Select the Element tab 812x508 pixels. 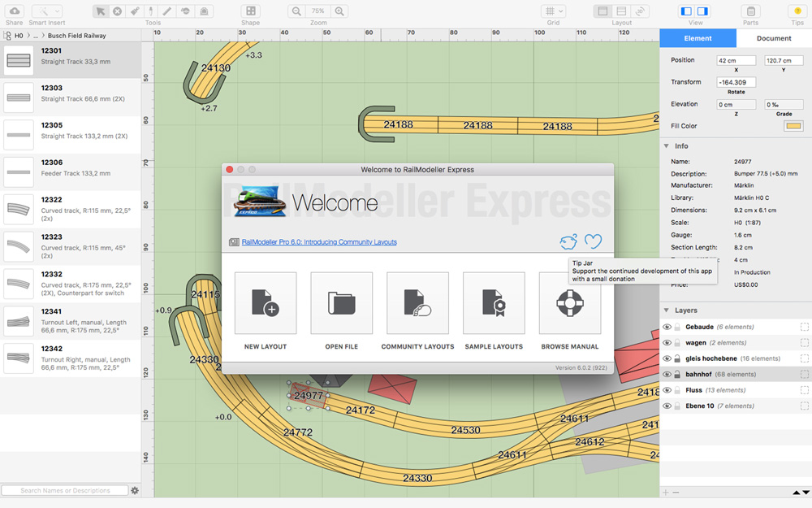pos(698,37)
